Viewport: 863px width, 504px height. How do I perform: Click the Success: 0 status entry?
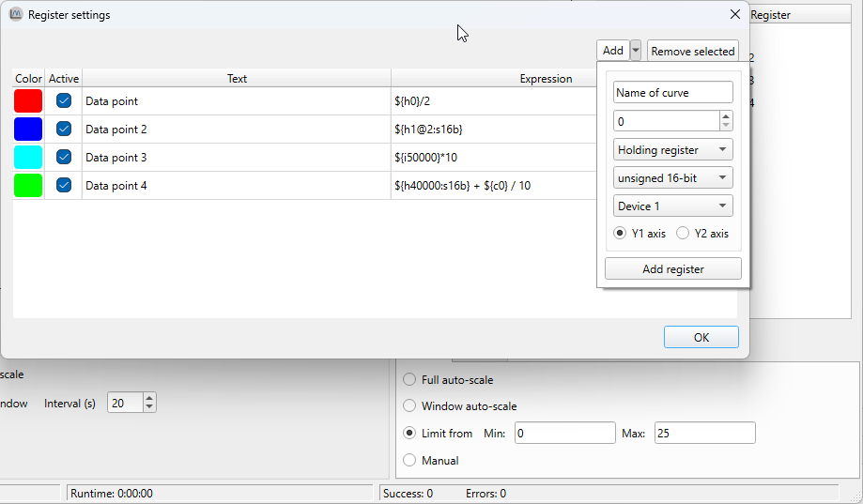click(408, 493)
